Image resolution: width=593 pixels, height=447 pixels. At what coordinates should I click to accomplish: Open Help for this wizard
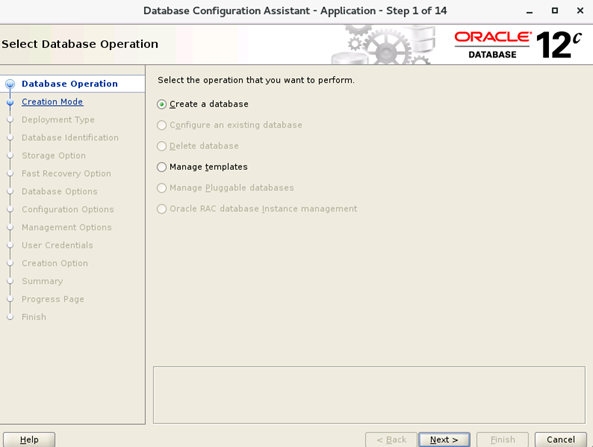point(29,440)
